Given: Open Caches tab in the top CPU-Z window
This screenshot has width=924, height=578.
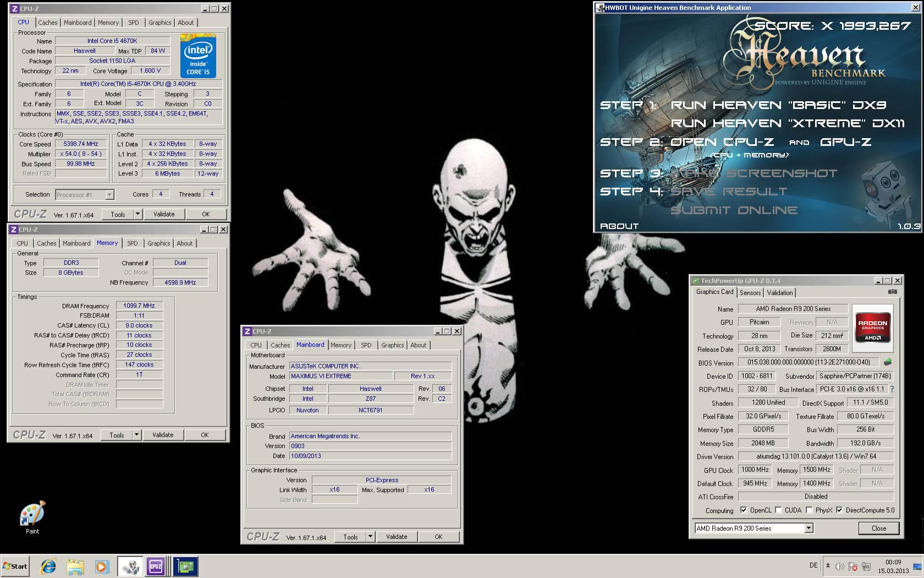Looking at the screenshot, I should point(48,23).
